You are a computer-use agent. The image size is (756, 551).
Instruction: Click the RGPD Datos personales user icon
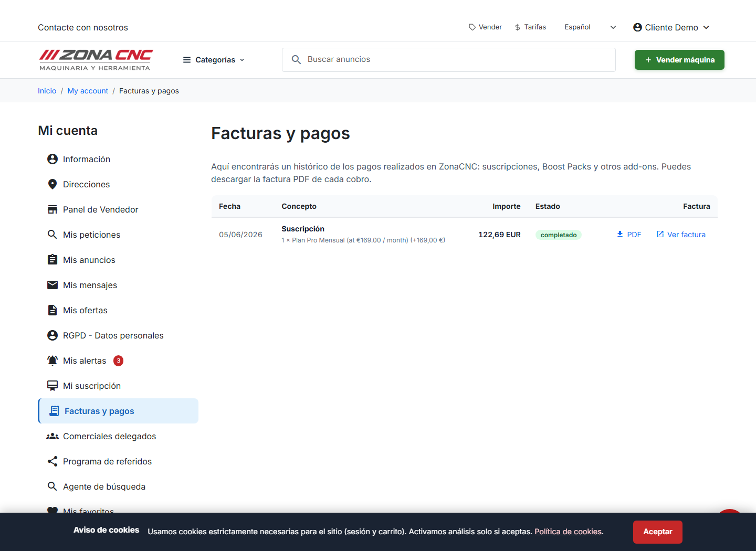(52, 335)
